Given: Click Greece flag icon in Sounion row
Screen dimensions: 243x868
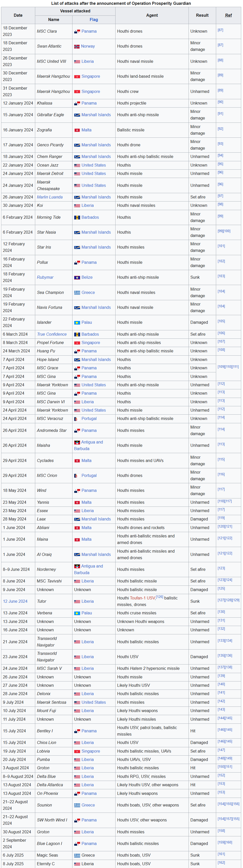Looking at the screenshot, I should 77,805.
